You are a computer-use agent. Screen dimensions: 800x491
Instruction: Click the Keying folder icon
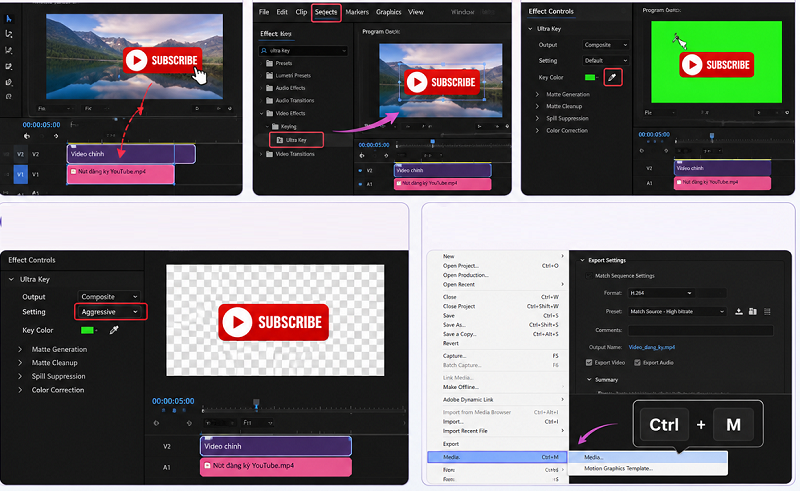coord(275,127)
